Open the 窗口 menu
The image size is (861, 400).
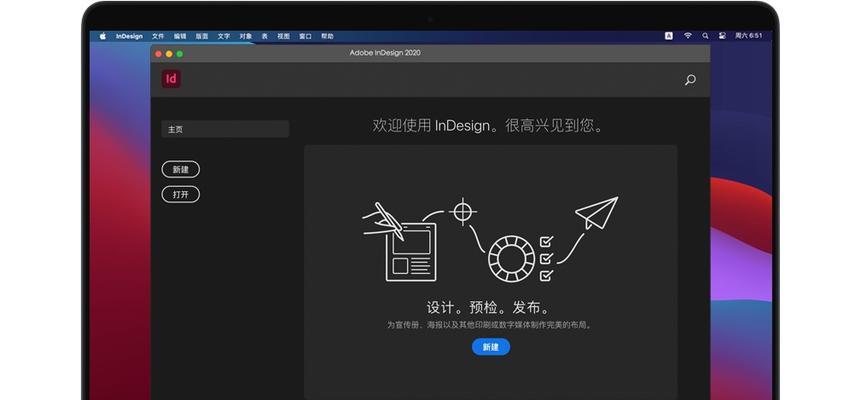tap(305, 36)
